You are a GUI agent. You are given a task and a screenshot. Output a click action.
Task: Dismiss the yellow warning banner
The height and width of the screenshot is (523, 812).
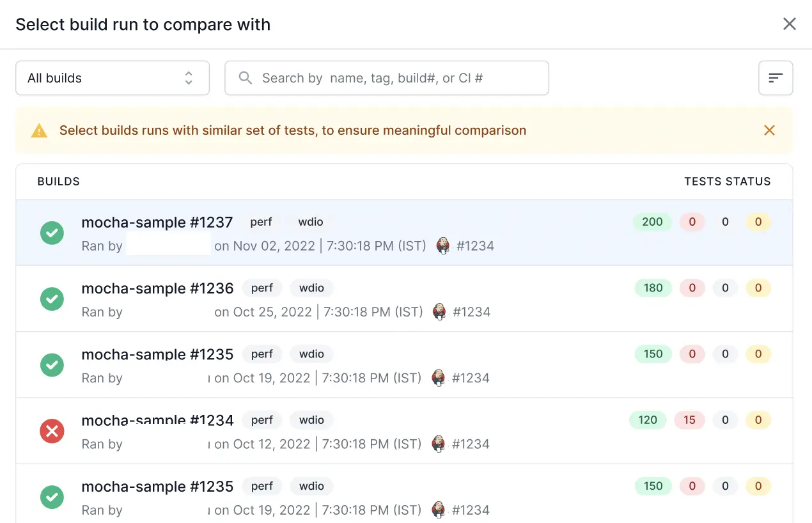point(769,130)
